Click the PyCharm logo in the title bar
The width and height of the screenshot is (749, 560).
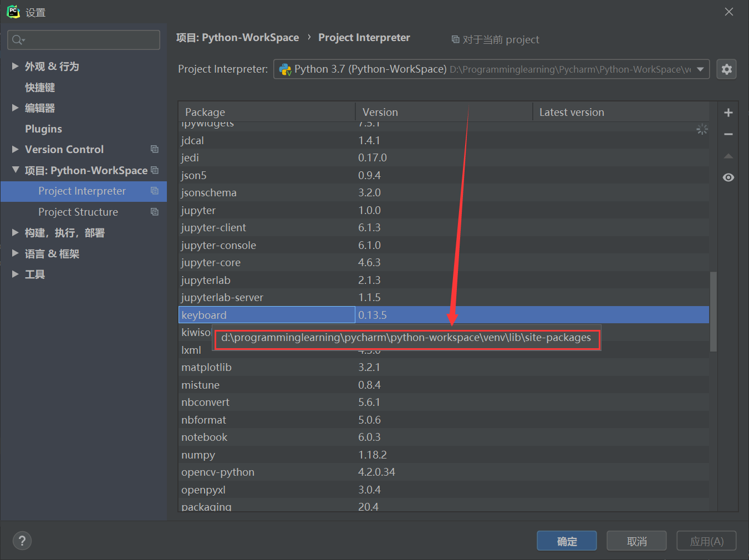(13, 12)
